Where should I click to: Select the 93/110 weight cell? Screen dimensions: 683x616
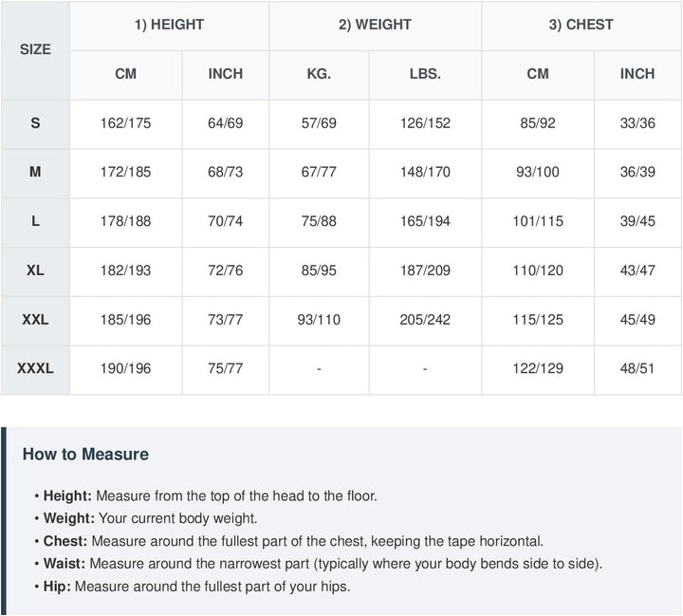[319, 320]
